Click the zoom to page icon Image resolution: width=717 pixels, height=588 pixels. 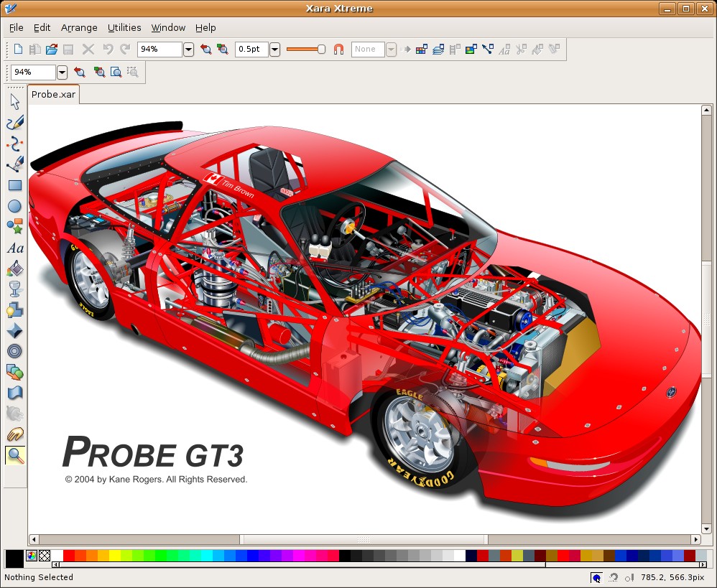tap(116, 72)
